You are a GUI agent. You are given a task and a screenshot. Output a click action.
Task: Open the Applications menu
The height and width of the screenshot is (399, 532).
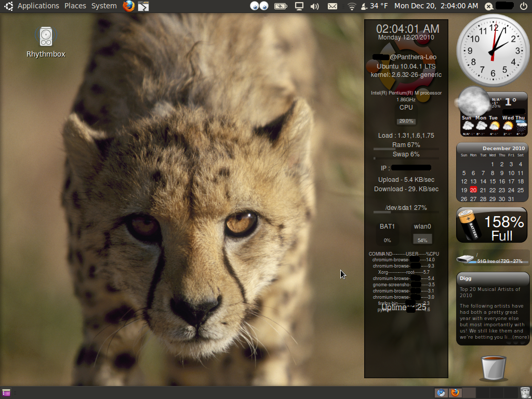(38, 6)
